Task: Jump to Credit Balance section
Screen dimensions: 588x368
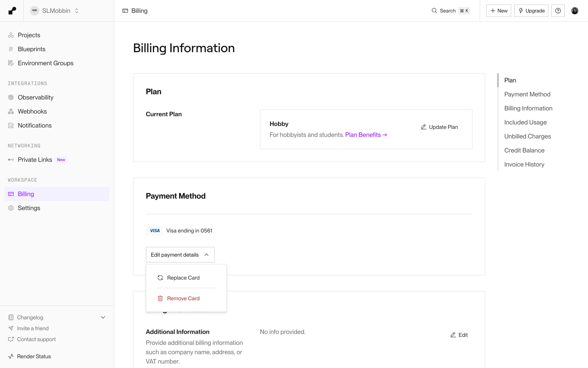Action: coord(524,151)
